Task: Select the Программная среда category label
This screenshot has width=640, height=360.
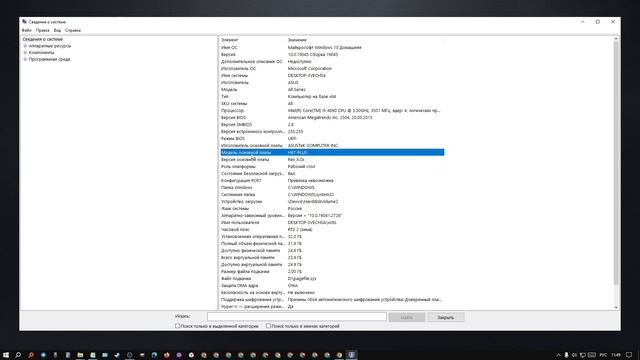Action: [49, 59]
